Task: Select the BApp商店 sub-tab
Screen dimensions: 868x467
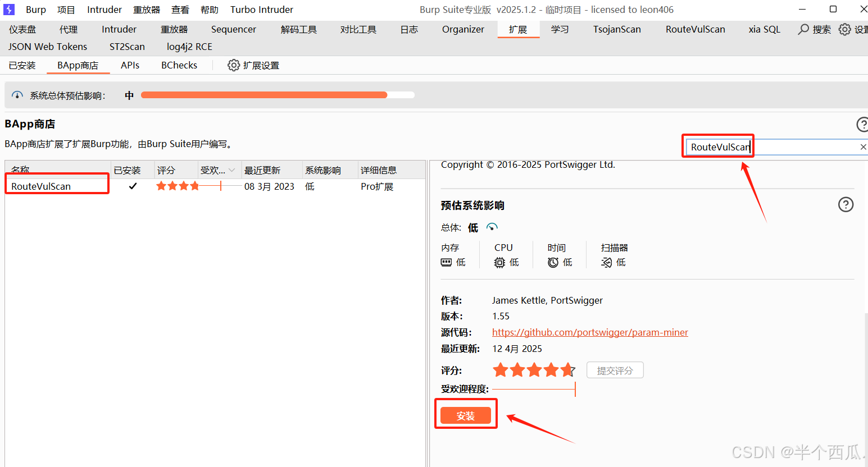Action: click(78, 65)
